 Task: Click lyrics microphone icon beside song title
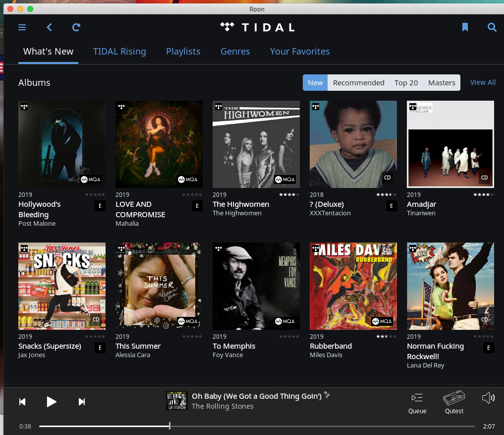[x=327, y=395]
